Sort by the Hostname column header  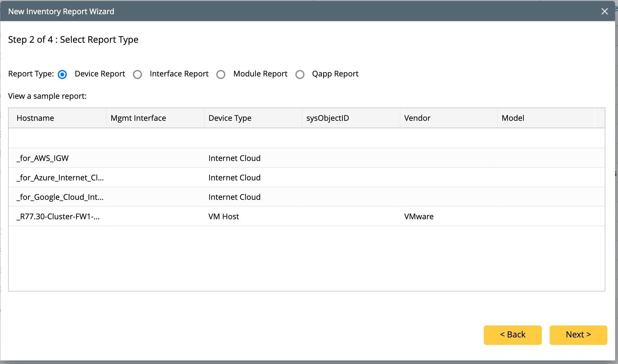pyautogui.click(x=35, y=118)
